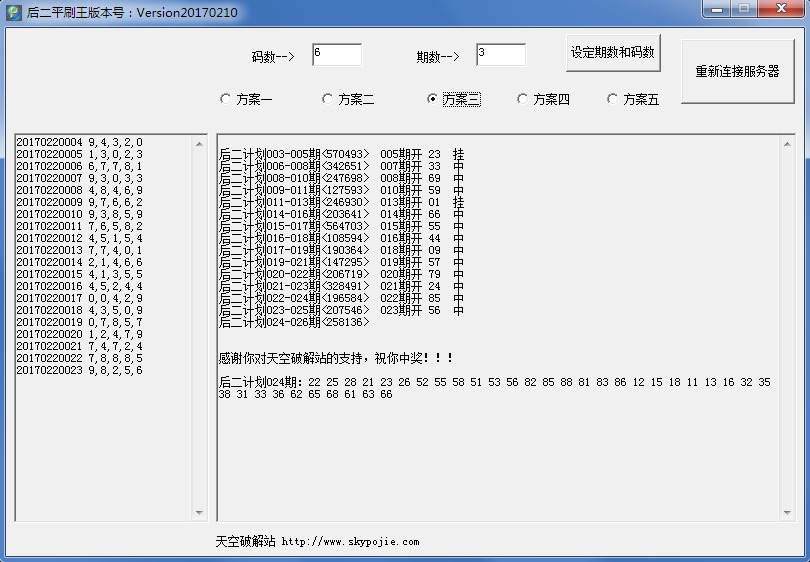Close the 后二平刷王 window

[x=781, y=9]
